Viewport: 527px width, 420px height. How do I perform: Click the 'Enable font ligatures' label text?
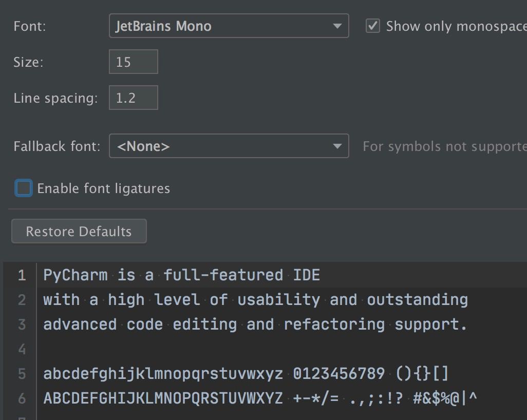click(104, 188)
